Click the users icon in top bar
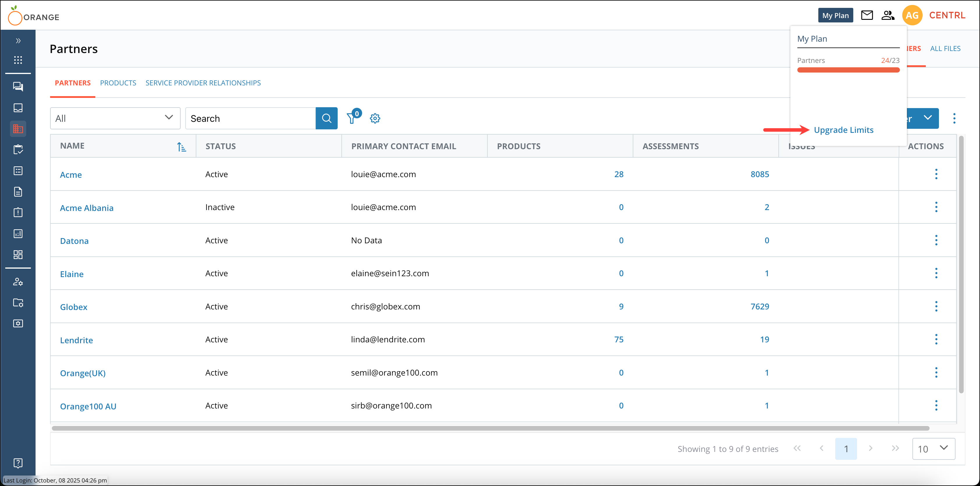This screenshot has width=980, height=486. pyautogui.click(x=888, y=15)
